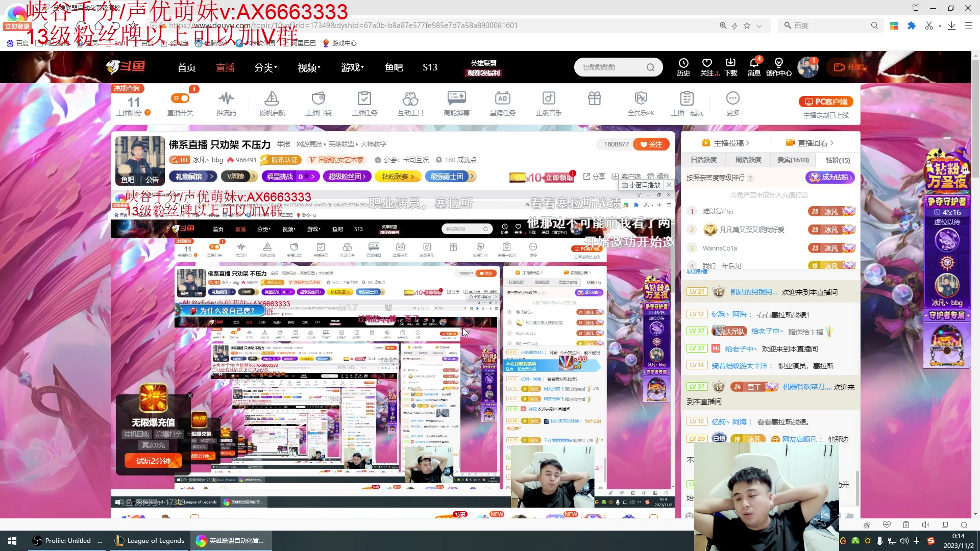Expand the address bar dropdown arrow

pos(759,26)
